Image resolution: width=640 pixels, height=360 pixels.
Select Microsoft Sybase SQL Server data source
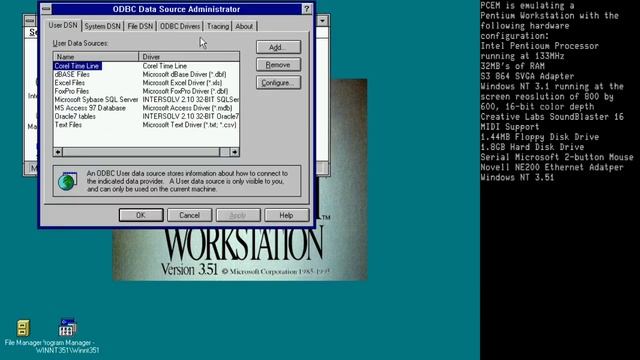(x=96, y=100)
